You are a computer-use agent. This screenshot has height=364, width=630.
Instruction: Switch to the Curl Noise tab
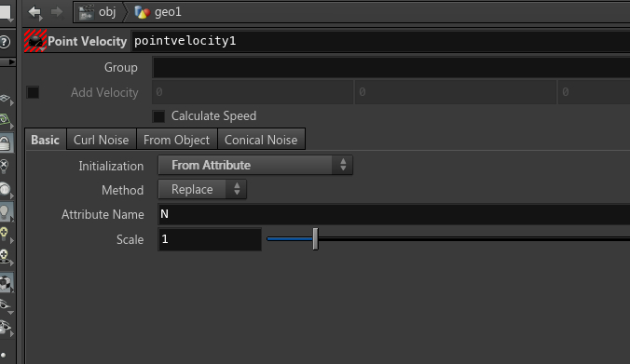pos(102,140)
